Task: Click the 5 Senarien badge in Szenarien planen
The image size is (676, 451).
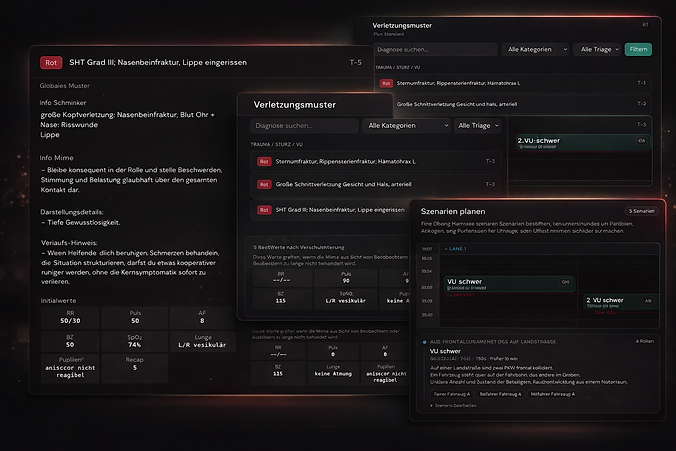Action: pos(641,211)
